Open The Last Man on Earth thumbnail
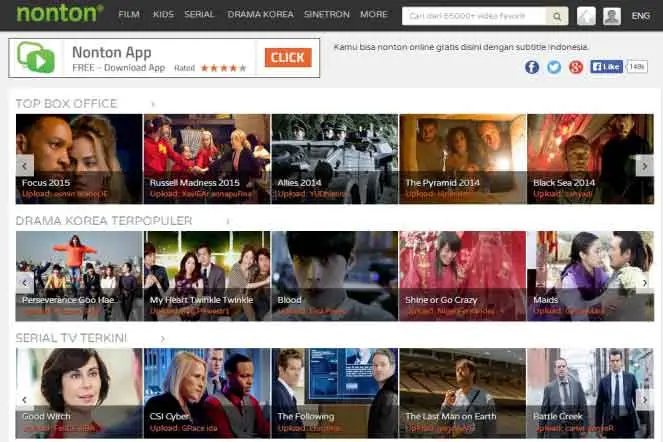The height and width of the screenshot is (442, 663). (x=463, y=393)
